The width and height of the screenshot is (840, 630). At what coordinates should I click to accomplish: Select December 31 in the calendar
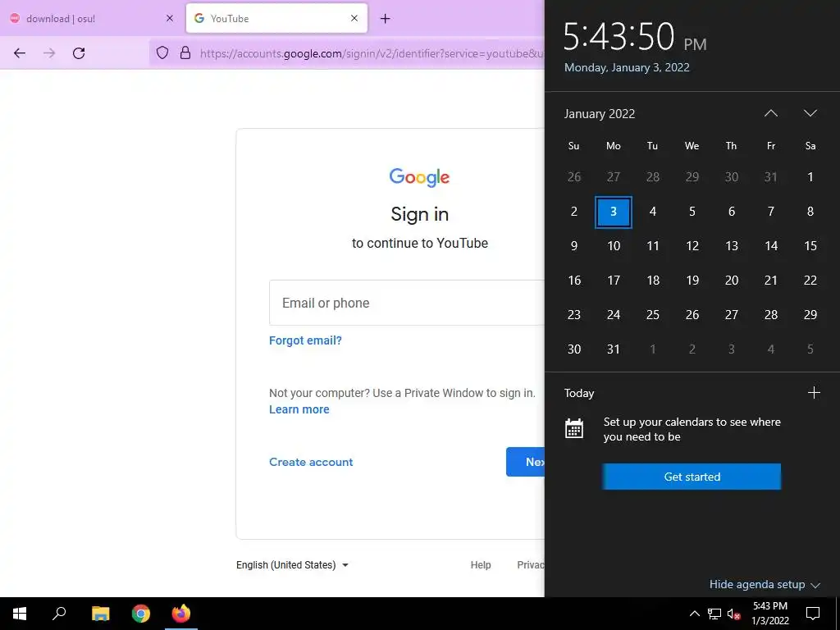pyautogui.click(x=771, y=177)
